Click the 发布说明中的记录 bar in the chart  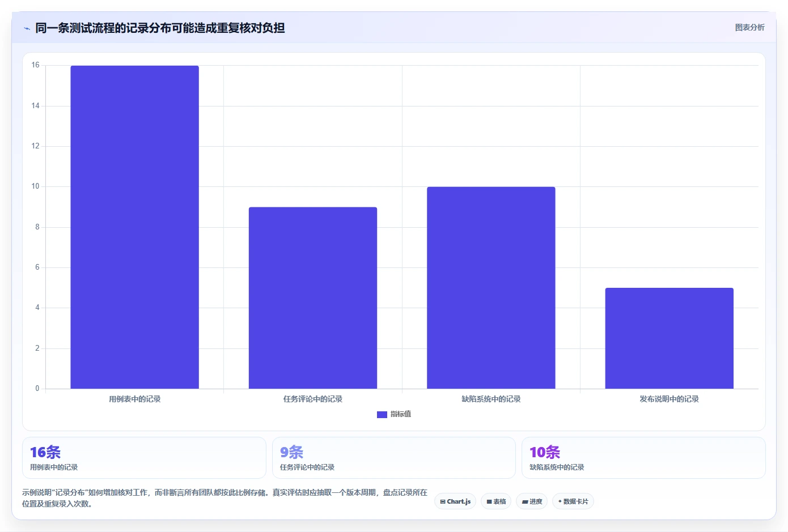[x=669, y=338]
